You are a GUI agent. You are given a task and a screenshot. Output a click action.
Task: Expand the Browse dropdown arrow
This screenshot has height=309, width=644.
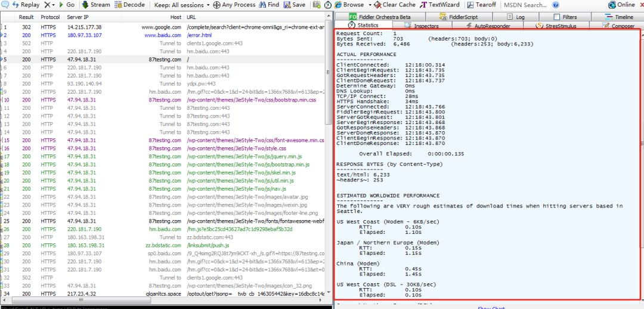coord(370,5)
